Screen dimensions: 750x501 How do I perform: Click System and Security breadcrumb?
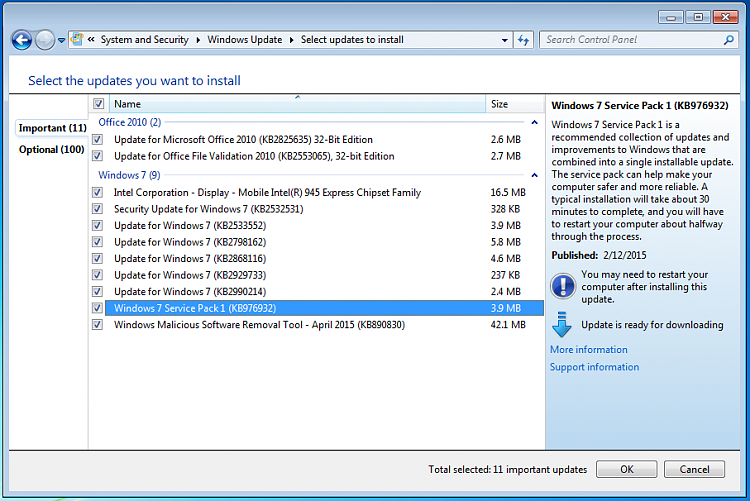[x=144, y=40]
